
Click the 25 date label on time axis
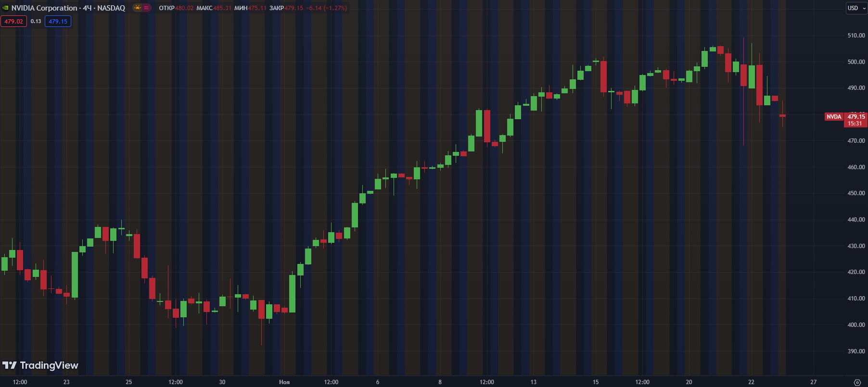pyautogui.click(x=128, y=382)
